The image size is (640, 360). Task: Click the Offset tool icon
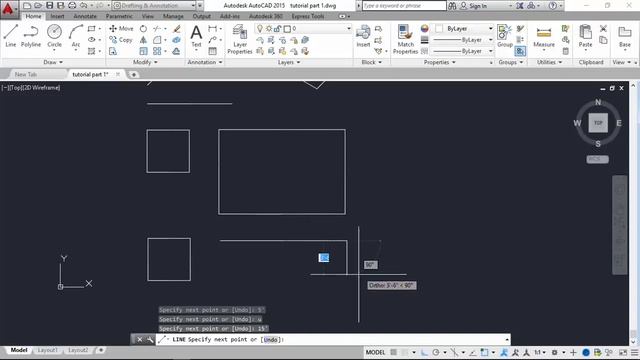point(176,51)
